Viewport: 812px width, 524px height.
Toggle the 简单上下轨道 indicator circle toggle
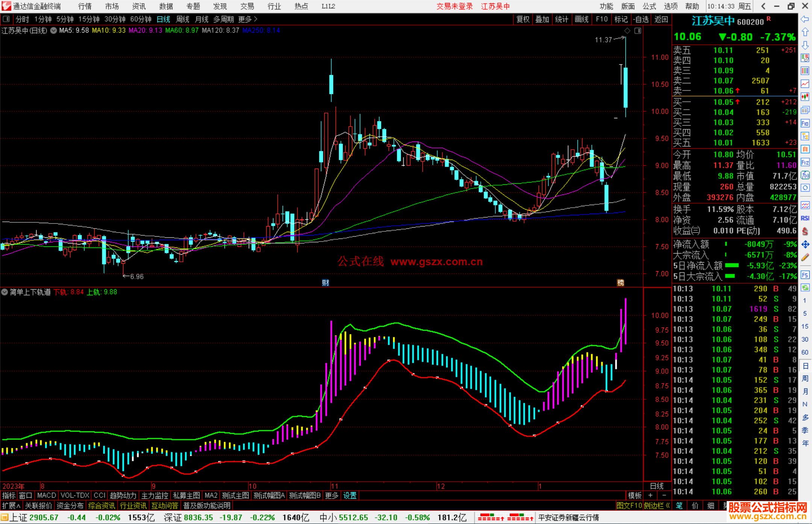(5, 292)
